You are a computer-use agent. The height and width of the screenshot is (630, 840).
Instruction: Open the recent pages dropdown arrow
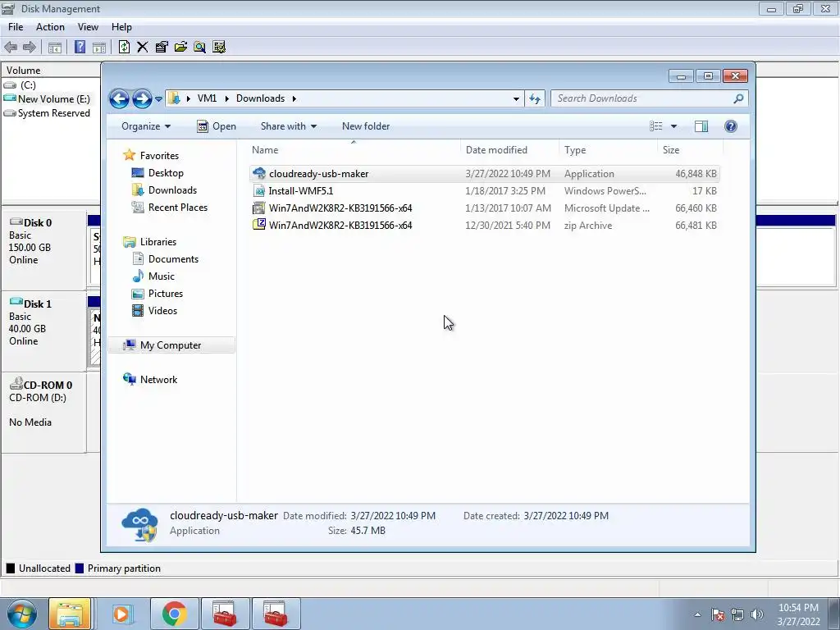pos(158,98)
